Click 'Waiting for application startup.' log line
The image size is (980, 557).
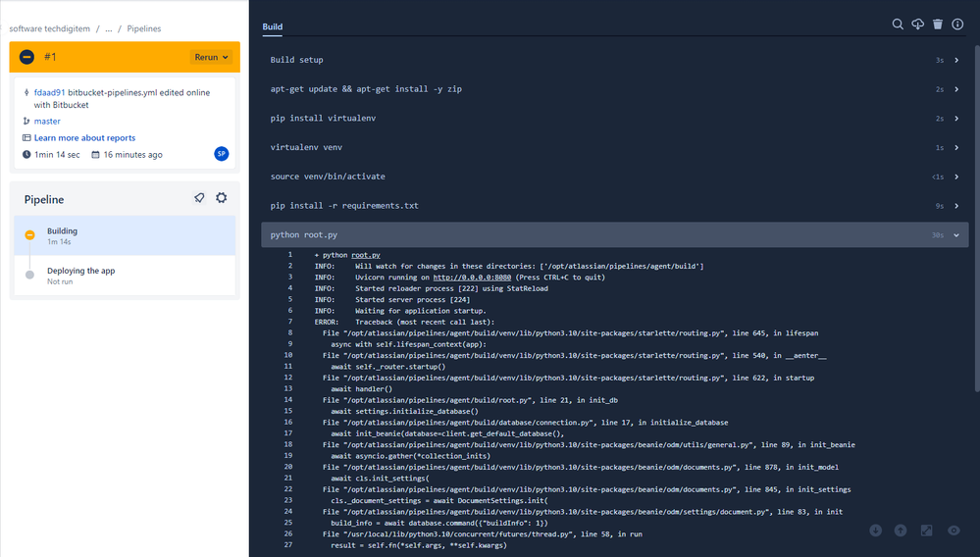coord(421,311)
